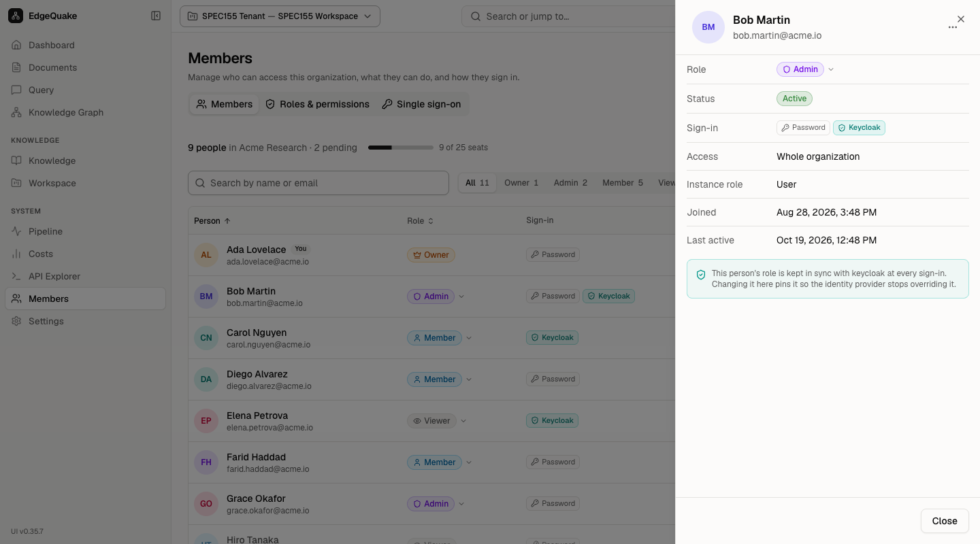Click the EdgeQuake logo icon
980x544 pixels.
pyautogui.click(x=16, y=16)
